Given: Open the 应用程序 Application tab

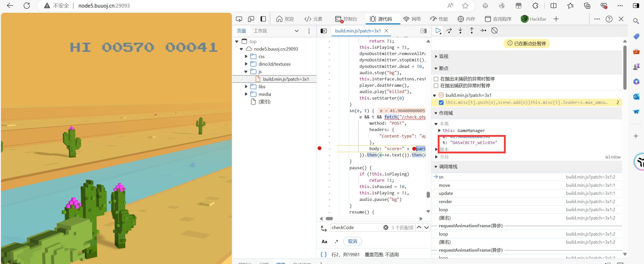Looking at the screenshot, I should pos(498,19).
